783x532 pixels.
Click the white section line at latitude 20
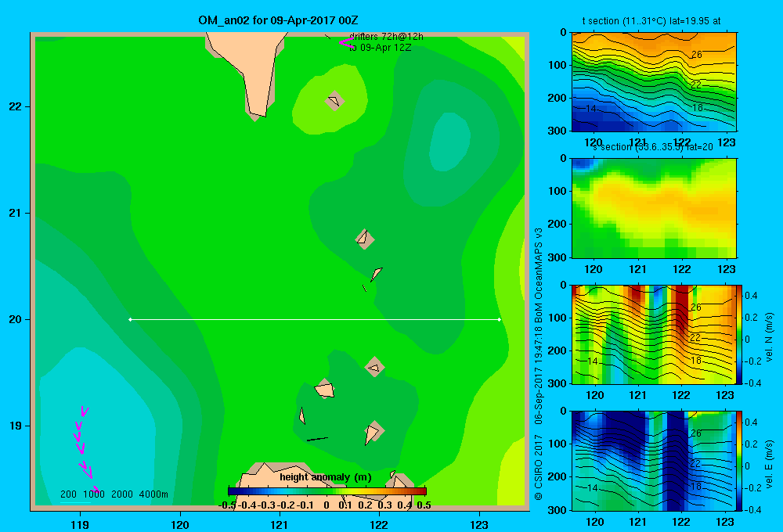(315, 319)
